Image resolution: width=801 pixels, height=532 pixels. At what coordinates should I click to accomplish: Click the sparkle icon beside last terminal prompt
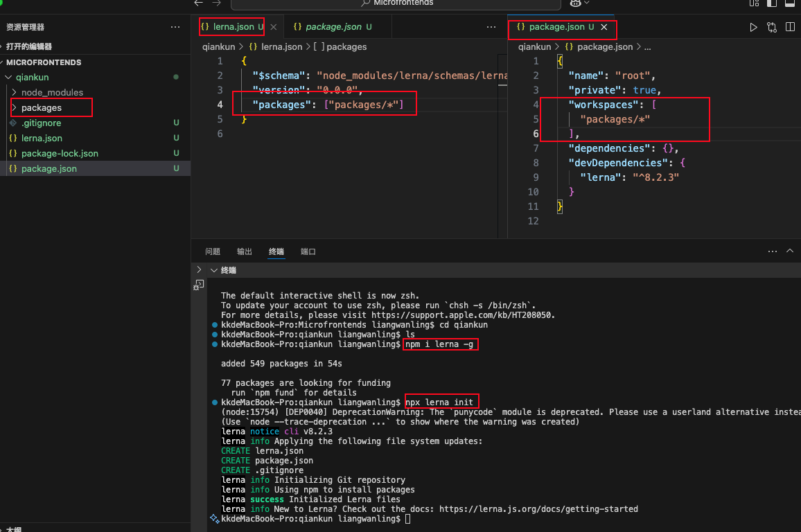215,519
